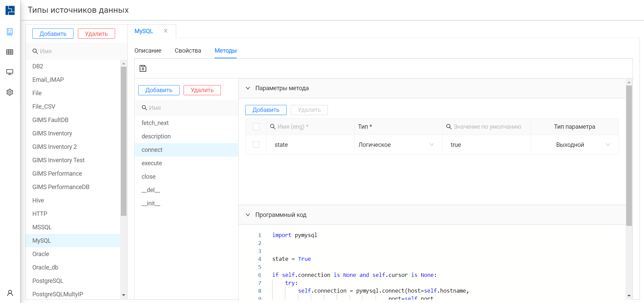Open the table grid sidebar icon
644x303 pixels.
click(10, 52)
